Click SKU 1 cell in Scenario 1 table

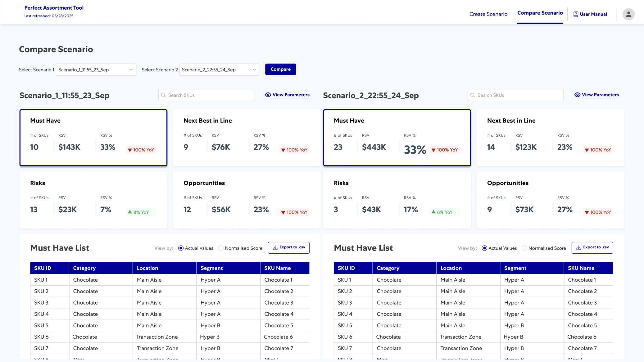[49, 280]
